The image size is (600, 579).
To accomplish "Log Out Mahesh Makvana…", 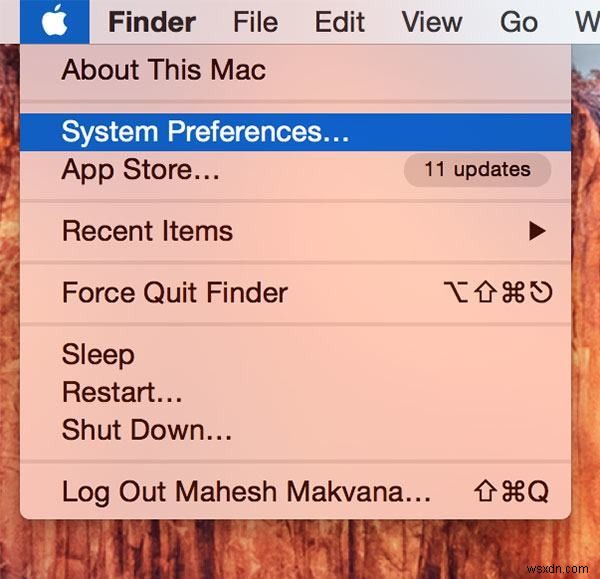I will tap(246, 492).
